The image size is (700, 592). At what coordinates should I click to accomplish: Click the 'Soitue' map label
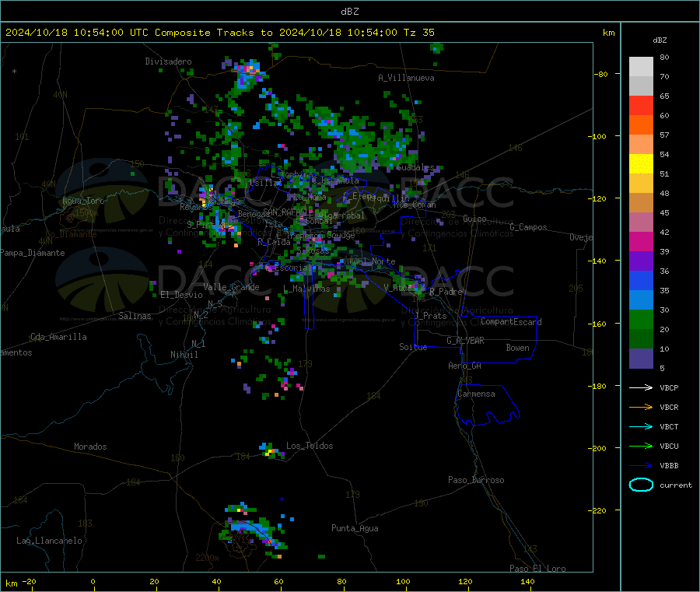(x=413, y=347)
